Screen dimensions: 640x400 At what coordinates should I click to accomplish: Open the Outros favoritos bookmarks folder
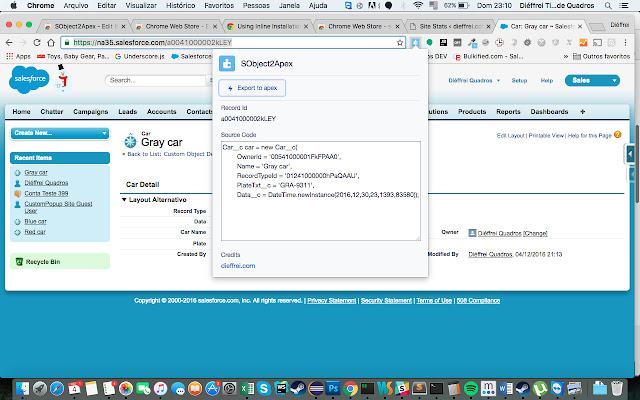point(602,56)
